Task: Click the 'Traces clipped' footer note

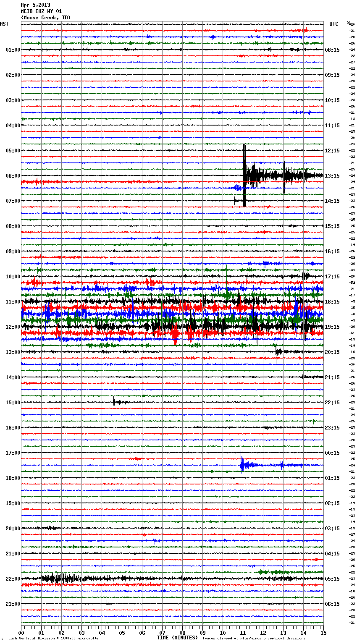Action: (x=254, y=638)
